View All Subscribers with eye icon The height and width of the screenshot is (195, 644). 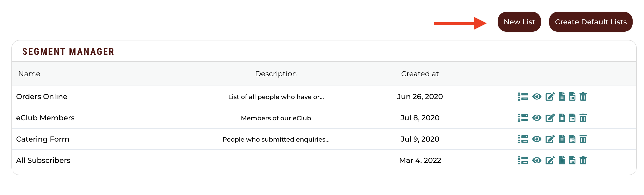(x=537, y=160)
